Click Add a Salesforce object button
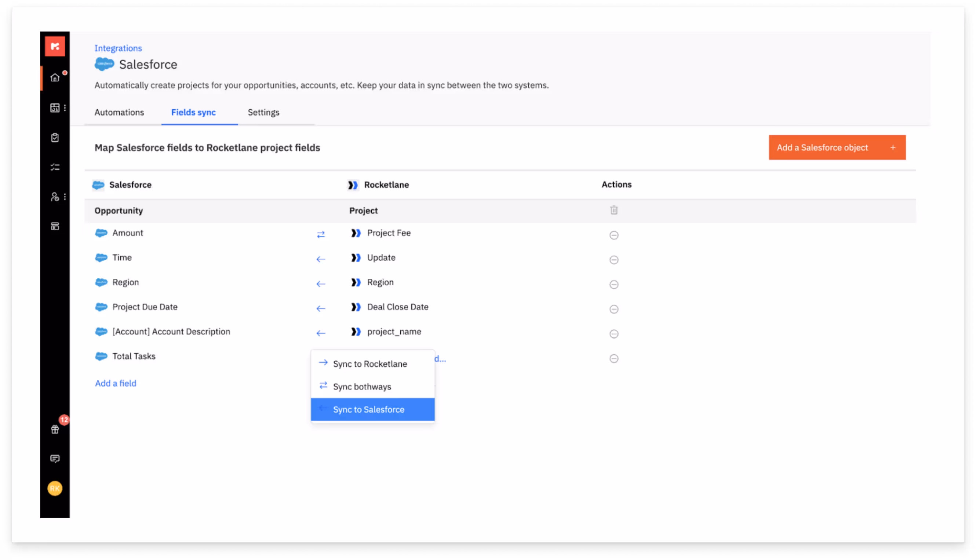The height and width of the screenshot is (560, 976). point(837,147)
